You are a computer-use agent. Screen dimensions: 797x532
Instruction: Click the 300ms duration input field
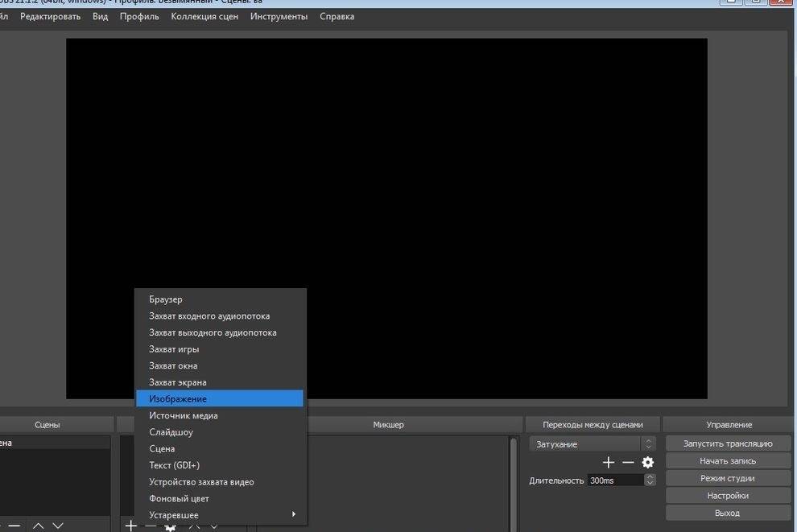(613, 480)
